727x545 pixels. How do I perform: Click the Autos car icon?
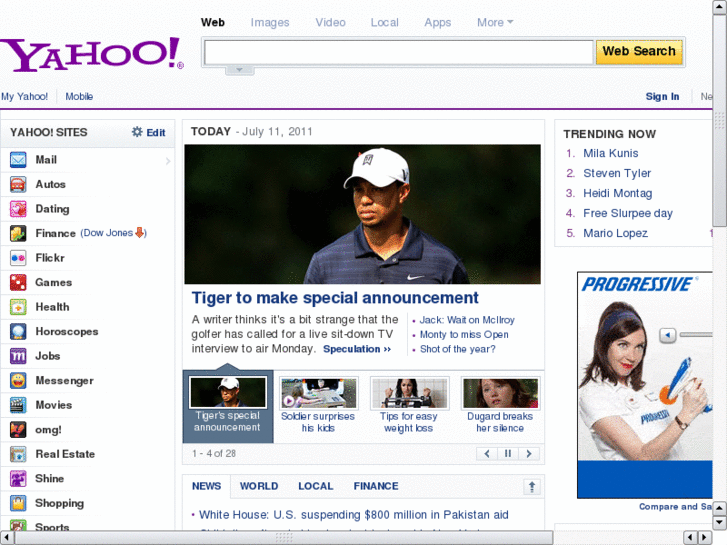pos(18,184)
